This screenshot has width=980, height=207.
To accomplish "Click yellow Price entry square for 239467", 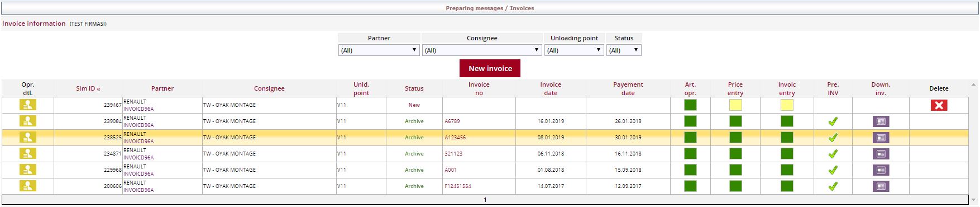I will (x=735, y=105).
